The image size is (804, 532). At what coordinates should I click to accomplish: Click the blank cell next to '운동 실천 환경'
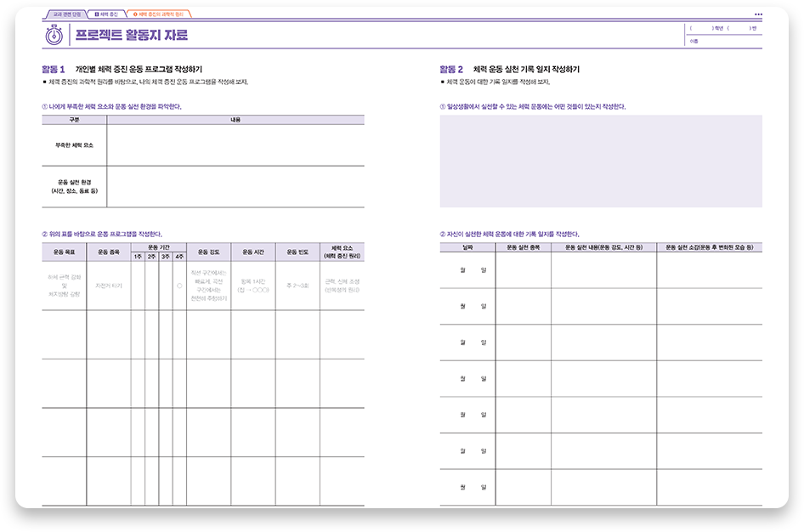(x=236, y=187)
